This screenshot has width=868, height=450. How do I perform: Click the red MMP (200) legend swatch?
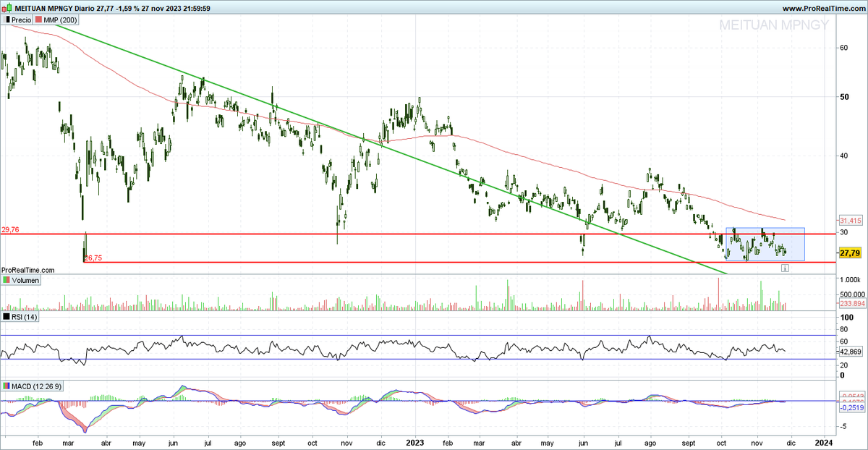(x=38, y=20)
